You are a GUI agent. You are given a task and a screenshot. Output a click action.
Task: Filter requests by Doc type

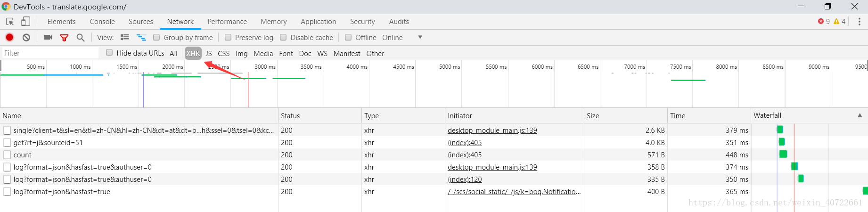[x=305, y=54]
